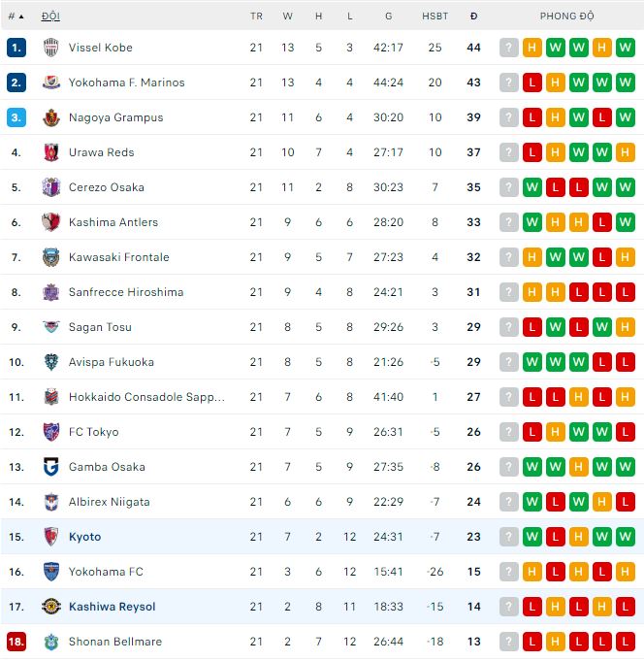The height and width of the screenshot is (661, 644).
Task: Click the Shonan Bellmare team logo
Action: 51,642
